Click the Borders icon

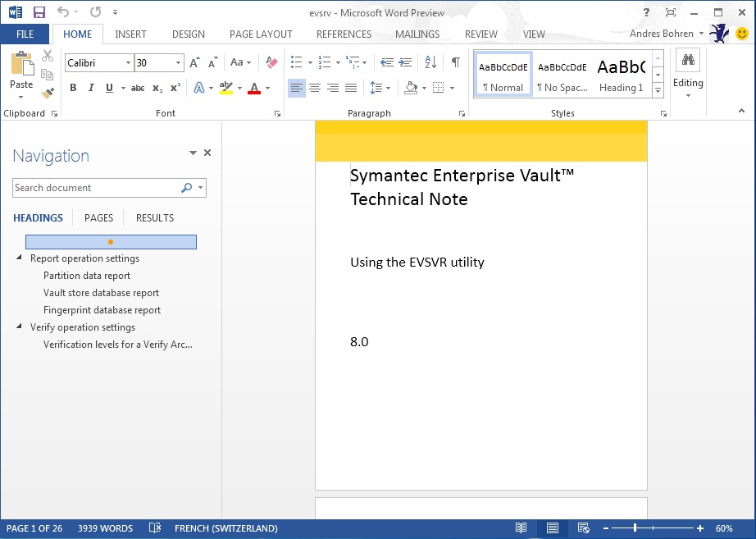[439, 88]
